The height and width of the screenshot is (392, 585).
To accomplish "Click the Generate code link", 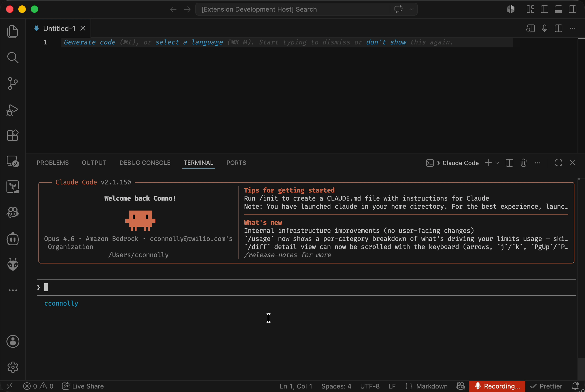I will (90, 42).
